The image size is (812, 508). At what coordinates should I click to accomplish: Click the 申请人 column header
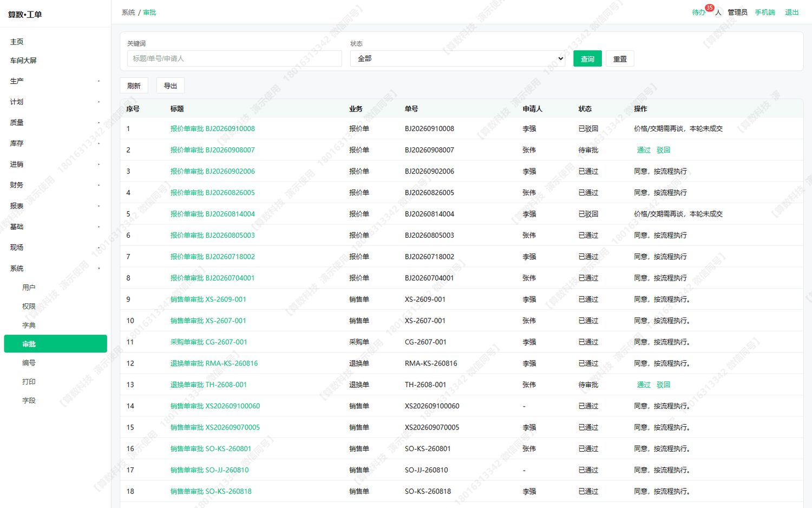(x=532, y=109)
